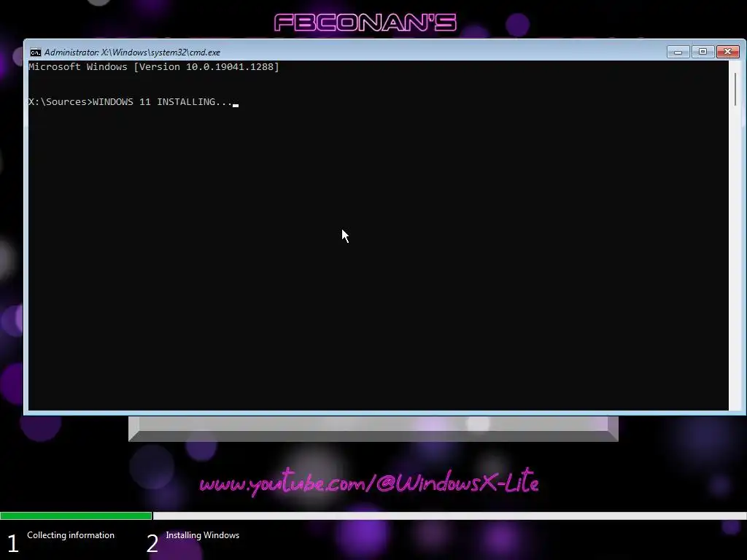Click the 'Installing Windows' step label

coord(203,535)
